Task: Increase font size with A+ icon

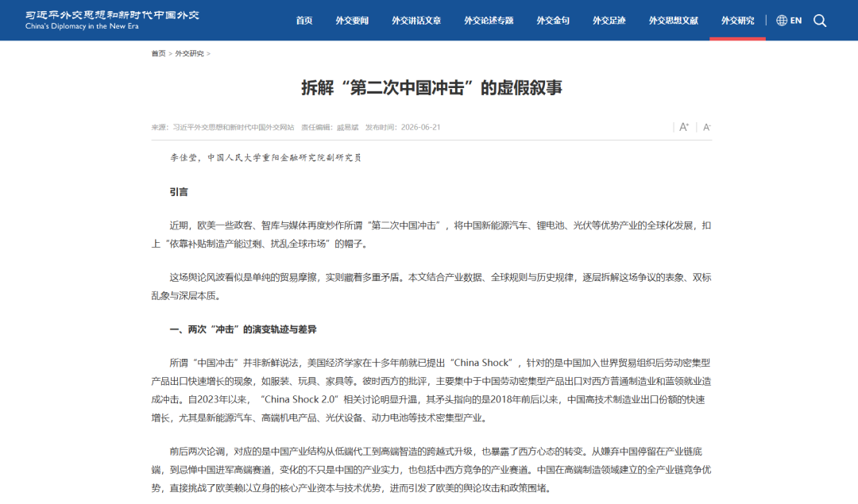Action: (x=684, y=127)
